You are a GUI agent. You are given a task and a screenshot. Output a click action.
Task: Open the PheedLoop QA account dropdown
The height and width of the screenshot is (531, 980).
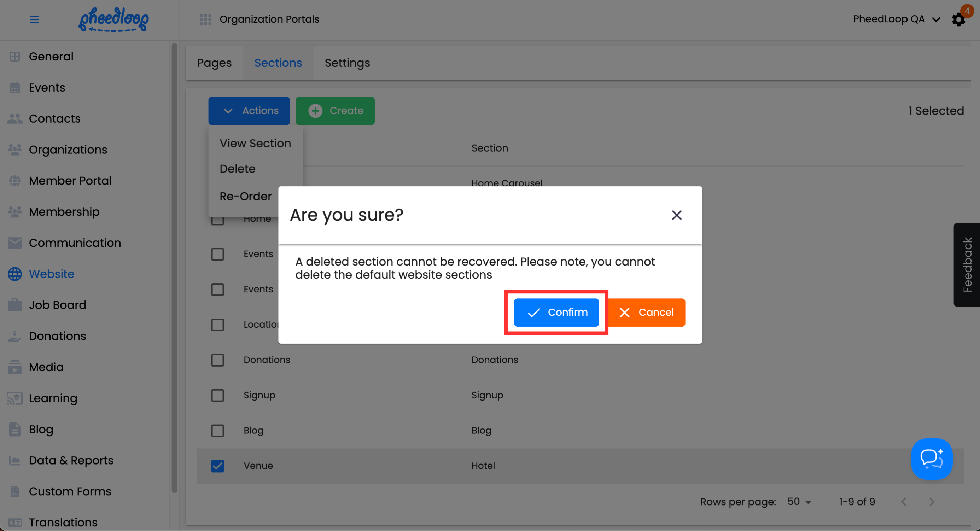[896, 19]
